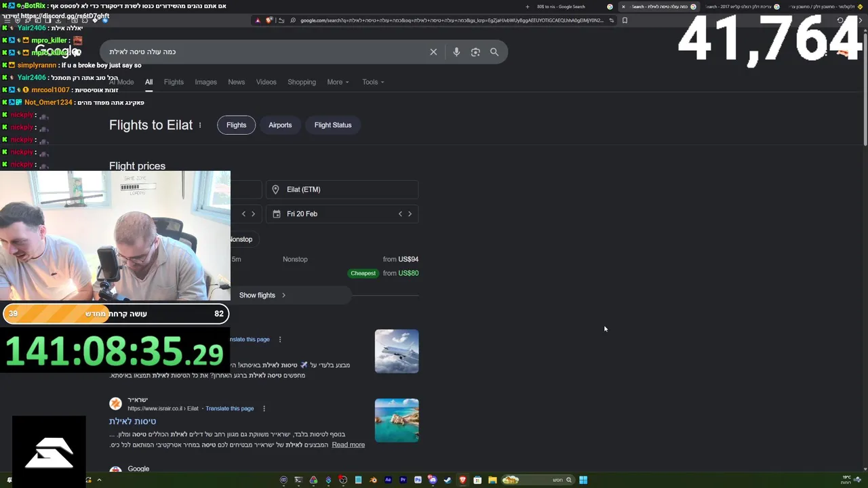
Task: Open Premiere Pro from the taskbar
Action: [x=403, y=480]
